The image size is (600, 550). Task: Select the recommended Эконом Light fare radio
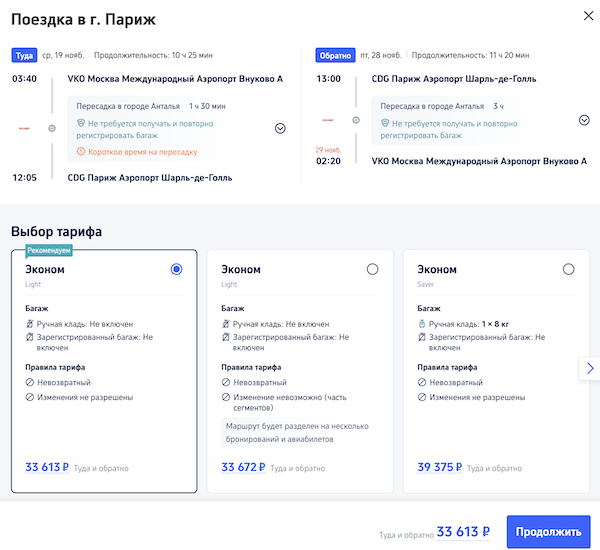tap(177, 269)
